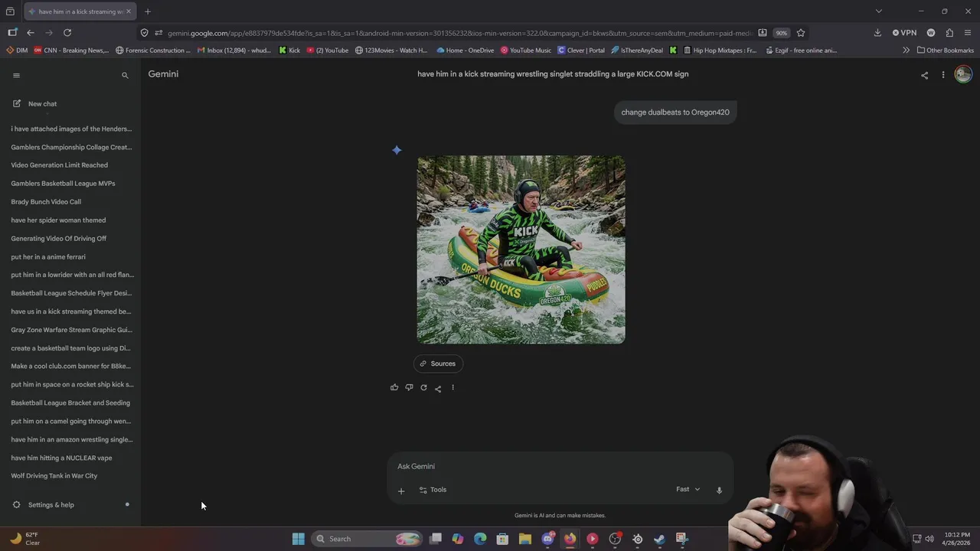Open the Clever | Portal bookmark
The image size is (980, 551).
(581, 51)
